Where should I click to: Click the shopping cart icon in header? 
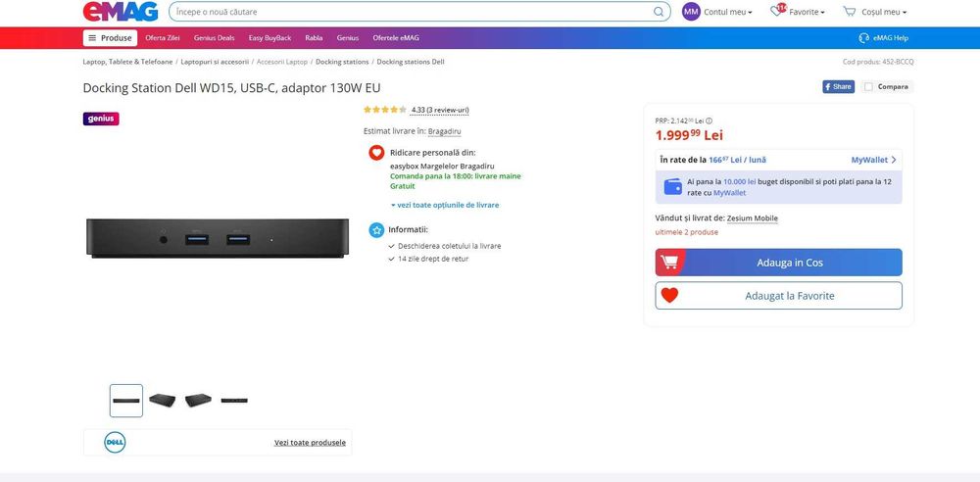849,11
